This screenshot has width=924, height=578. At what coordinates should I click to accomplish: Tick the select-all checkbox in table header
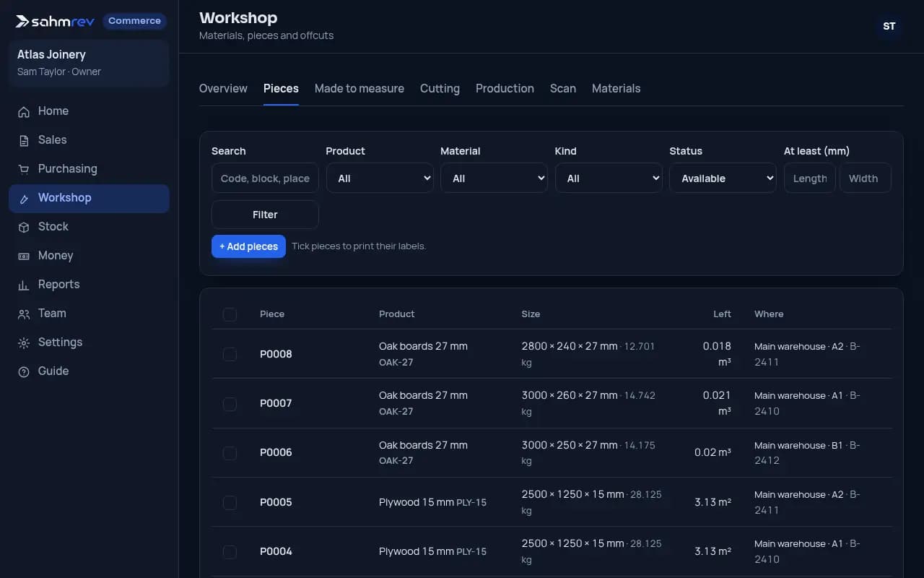click(x=230, y=314)
